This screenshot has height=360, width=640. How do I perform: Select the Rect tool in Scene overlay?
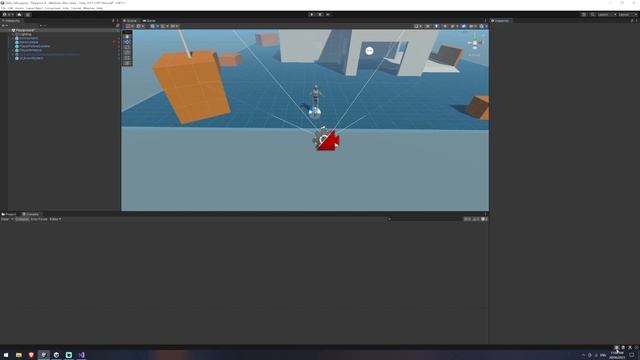127,58
